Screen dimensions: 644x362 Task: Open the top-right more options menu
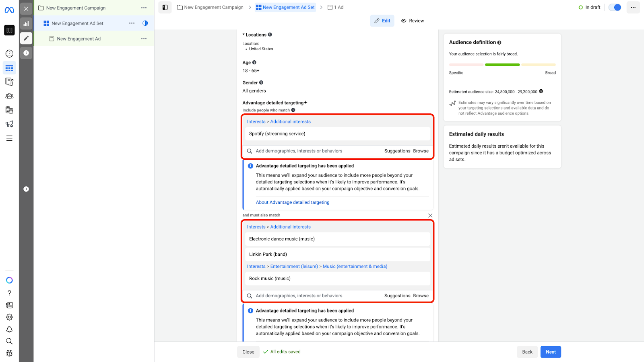point(633,7)
